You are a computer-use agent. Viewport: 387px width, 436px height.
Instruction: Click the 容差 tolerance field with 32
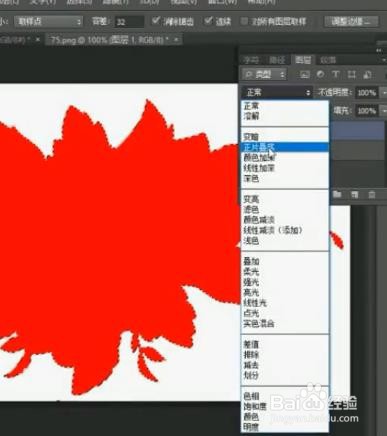click(x=129, y=22)
